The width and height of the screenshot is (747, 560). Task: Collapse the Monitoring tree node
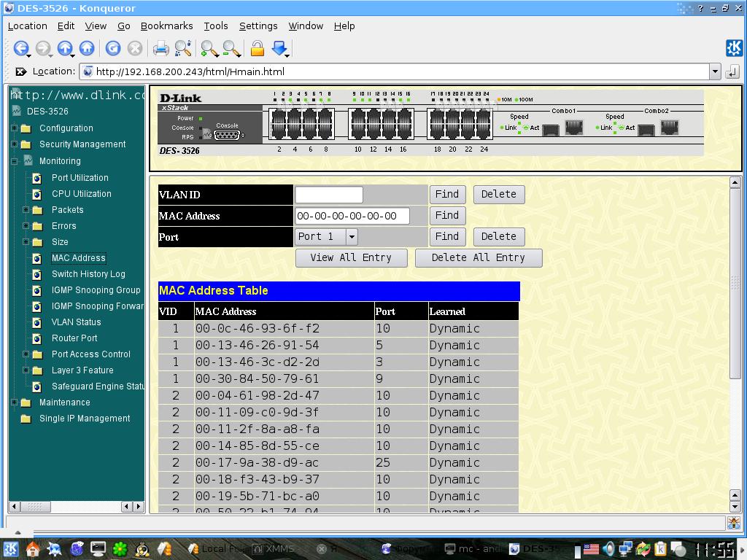click(14, 161)
